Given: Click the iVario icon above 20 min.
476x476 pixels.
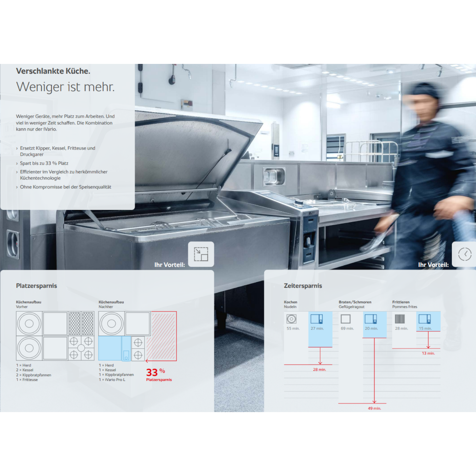Looking at the screenshot, I should 371,319.
